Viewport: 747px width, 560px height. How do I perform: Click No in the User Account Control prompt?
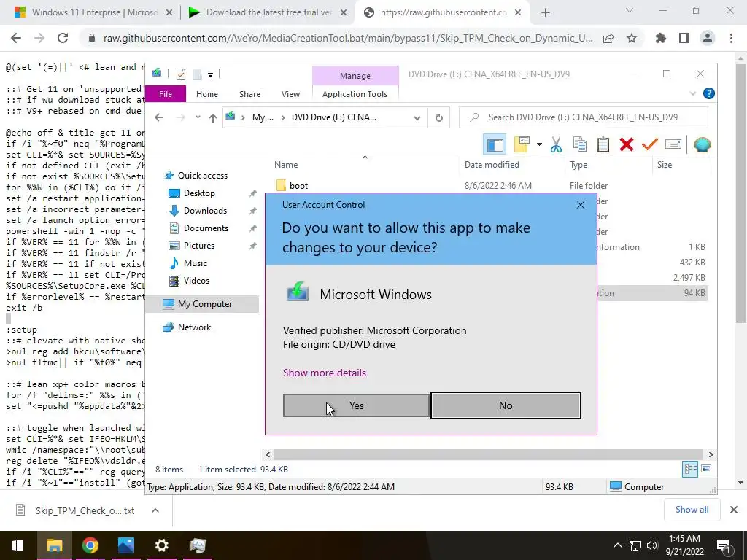pyautogui.click(x=506, y=405)
